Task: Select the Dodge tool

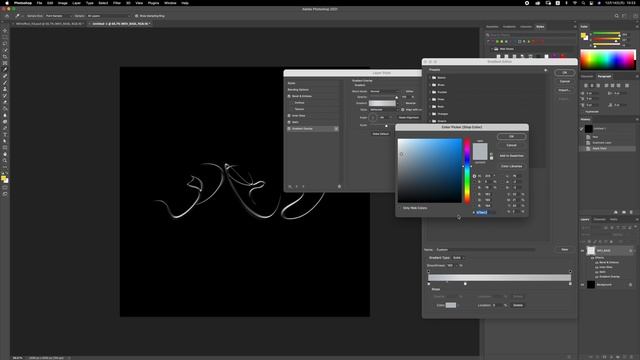Action: click(5, 122)
